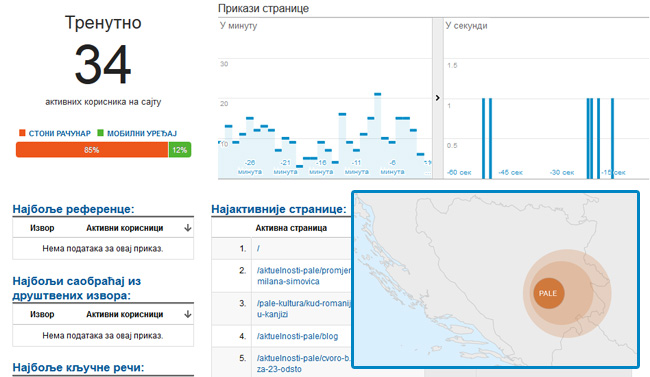Open the cvoro-b za-23-odsto page link
650x377 pixels.
click(x=303, y=363)
